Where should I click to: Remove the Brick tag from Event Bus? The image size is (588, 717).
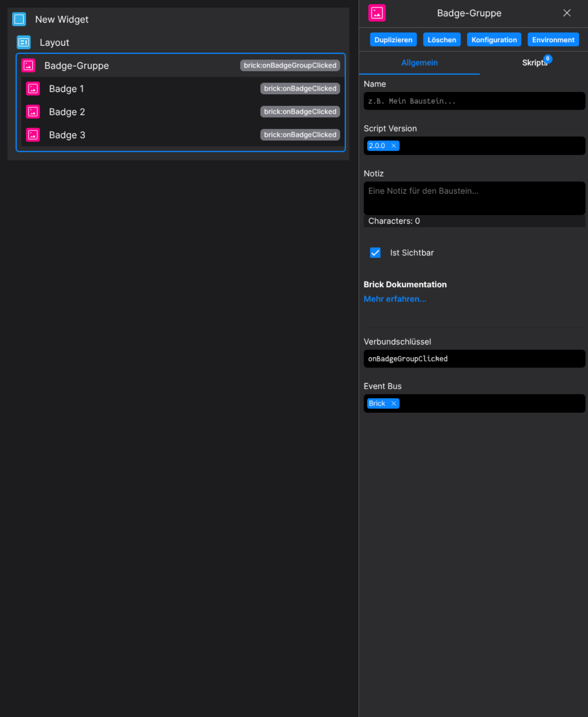coord(394,403)
